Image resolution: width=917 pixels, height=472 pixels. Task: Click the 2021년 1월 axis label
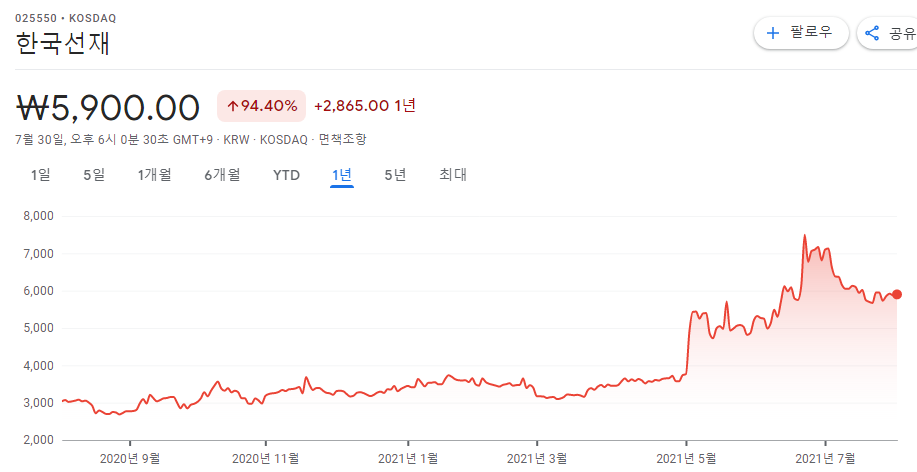coord(408,459)
